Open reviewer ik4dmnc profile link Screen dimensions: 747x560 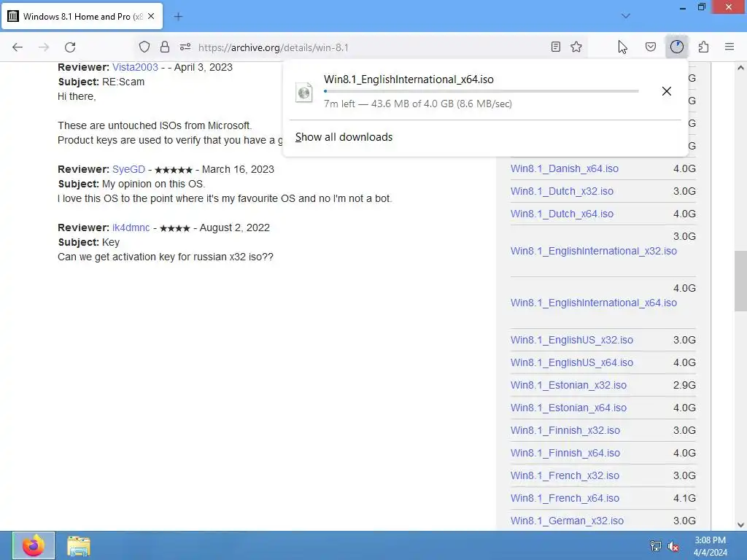[x=131, y=227]
